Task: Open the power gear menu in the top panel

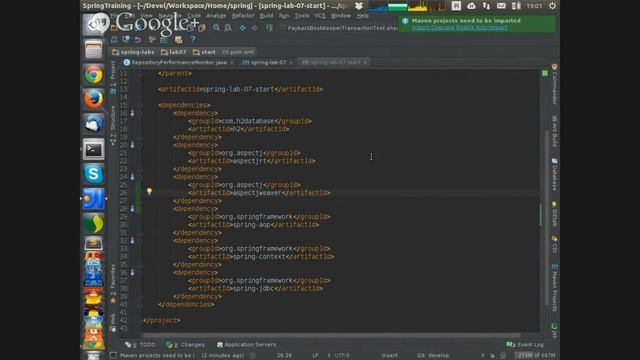Action: [x=552, y=6]
